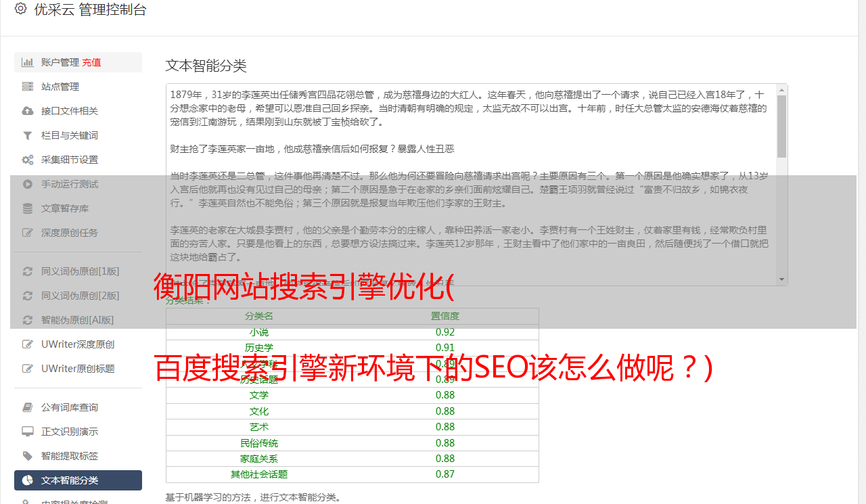
Task: Click the tag icon for 智能提取标签
Action: [28, 456]
